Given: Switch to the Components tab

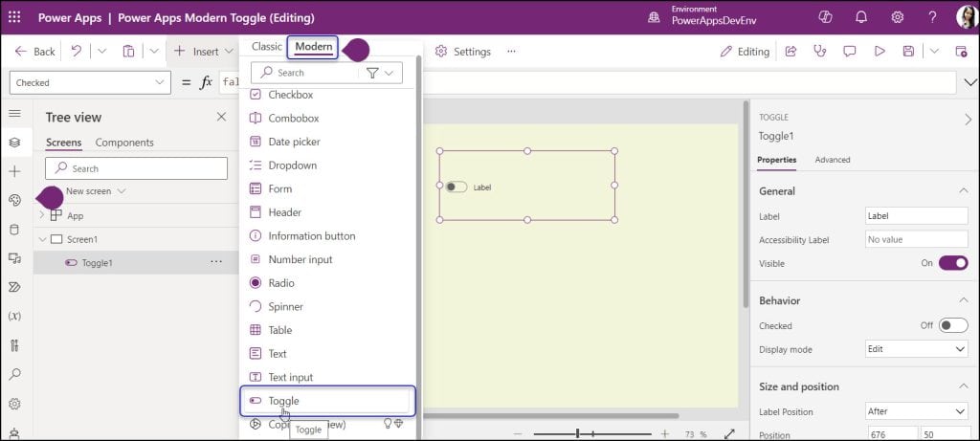Looking at the screenshot, I should (124, 143).
